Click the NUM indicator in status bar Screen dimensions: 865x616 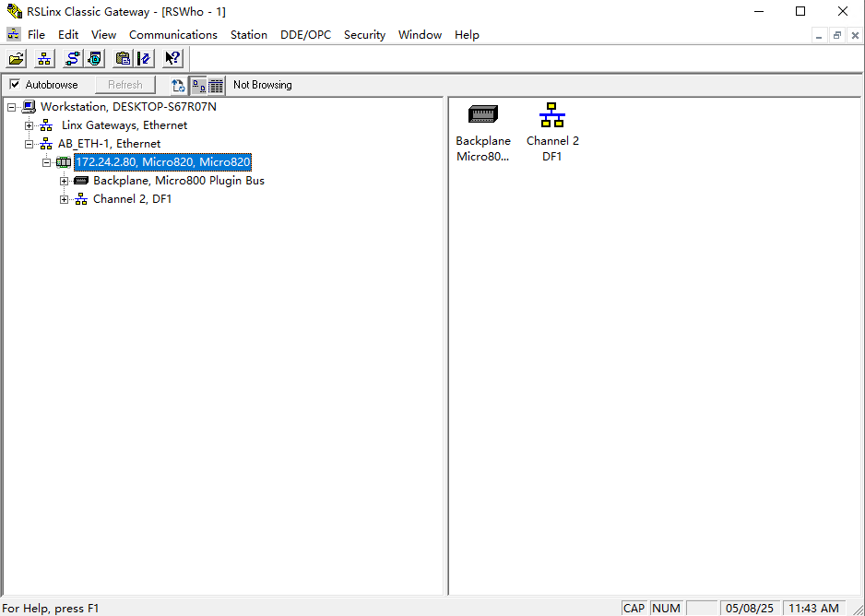click(666, 609)
